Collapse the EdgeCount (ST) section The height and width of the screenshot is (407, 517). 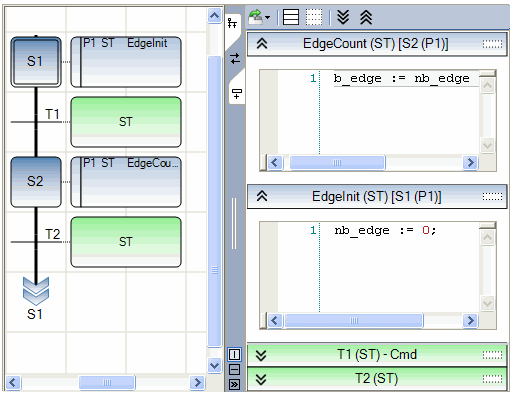[x=262, y=44]
